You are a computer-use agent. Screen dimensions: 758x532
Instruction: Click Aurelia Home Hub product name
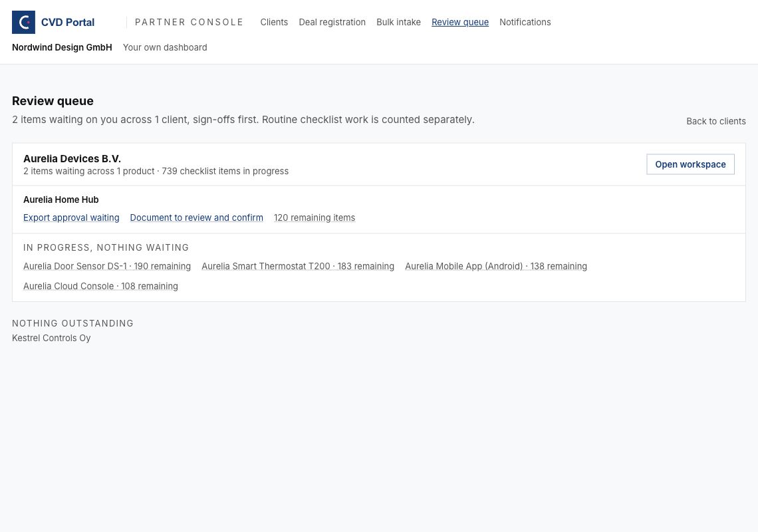(x=61, y=199)
